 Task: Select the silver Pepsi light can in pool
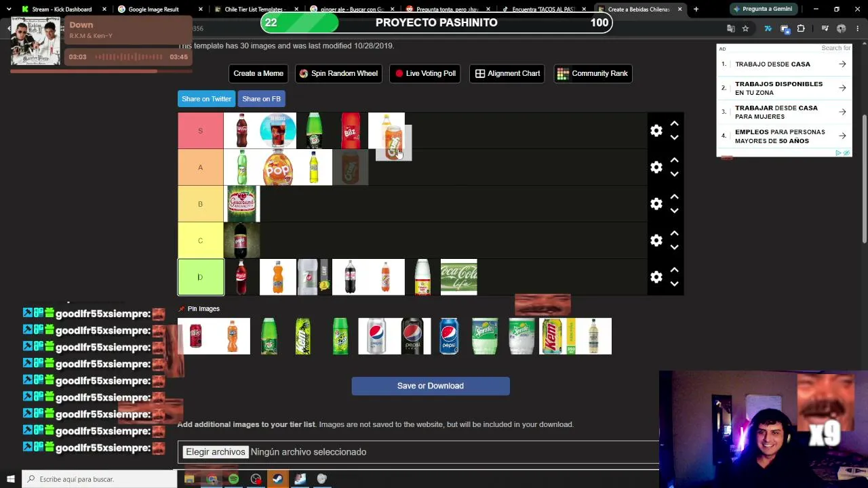click(x=376, y=336)
